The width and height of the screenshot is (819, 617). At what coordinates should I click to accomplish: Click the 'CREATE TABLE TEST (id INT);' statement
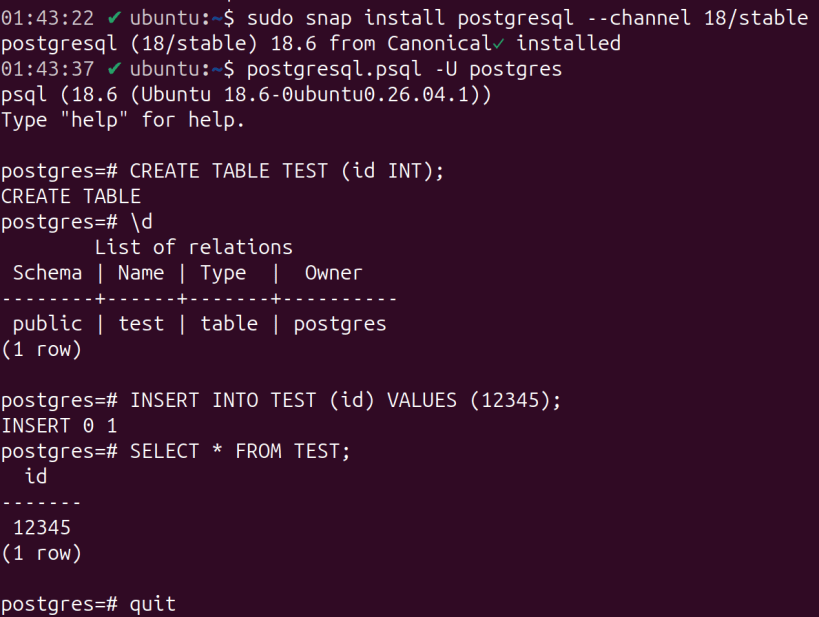tap(287, 171)
